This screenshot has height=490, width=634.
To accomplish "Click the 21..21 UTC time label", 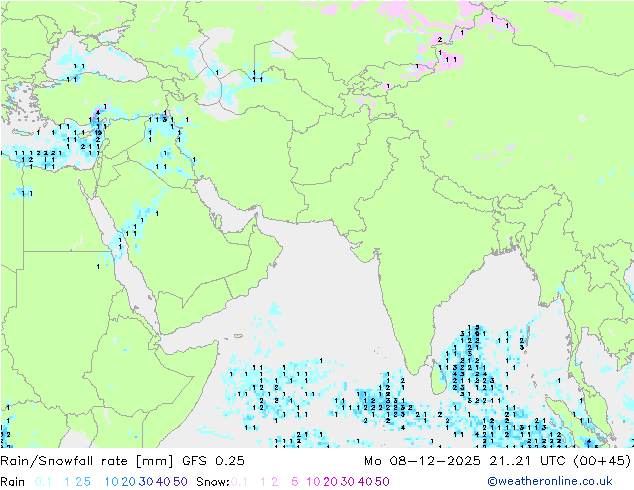I will (528, 460).
